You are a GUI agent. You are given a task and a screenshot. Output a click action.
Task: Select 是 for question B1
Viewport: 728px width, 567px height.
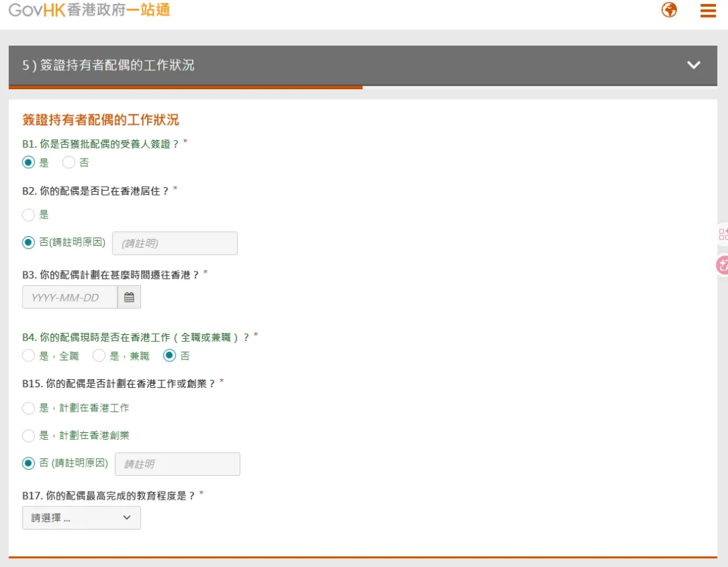(x=29, y=163)
